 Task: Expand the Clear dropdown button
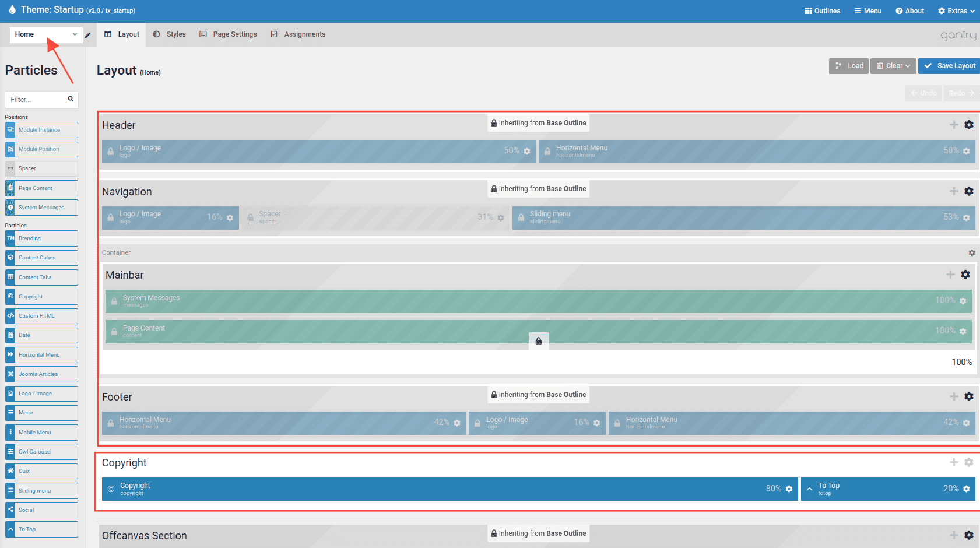893,66
